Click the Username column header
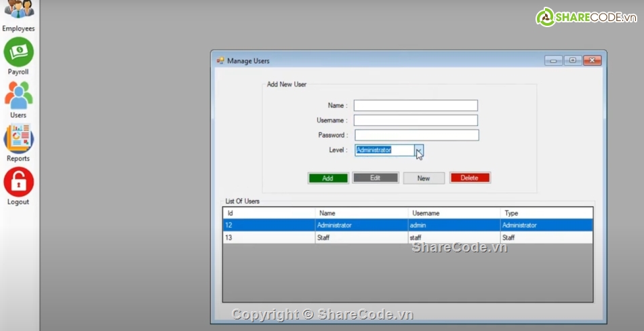The height and width of the screenshot is (331, 644). tap(454, 213)
